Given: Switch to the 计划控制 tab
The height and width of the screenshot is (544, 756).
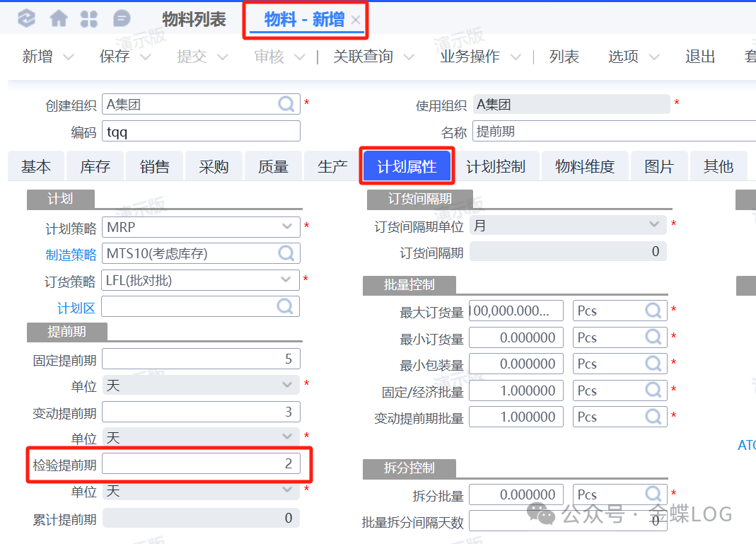Looking at the screenshot, I should [496, 167].
